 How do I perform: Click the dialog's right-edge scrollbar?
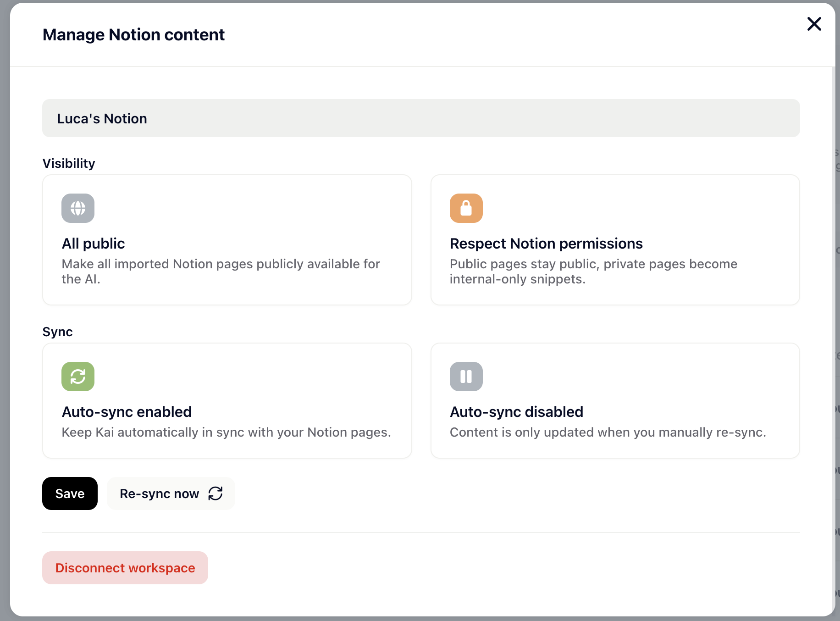(833, 321)
